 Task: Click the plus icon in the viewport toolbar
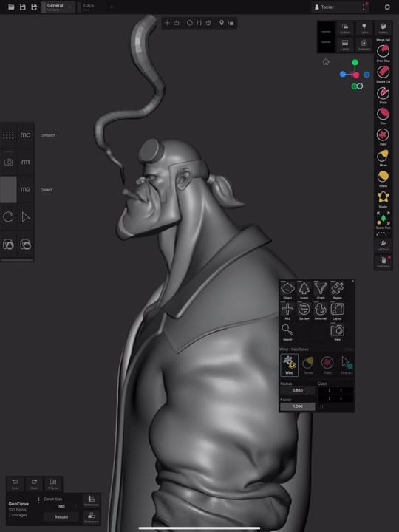pos(167,23)
